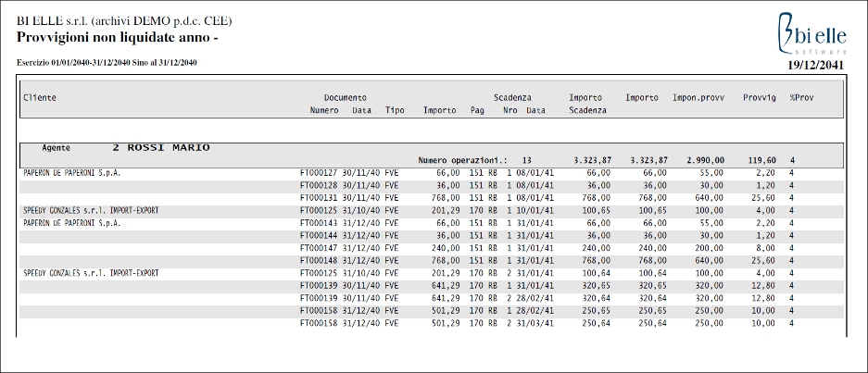Select the FT000131 document row
Screen dimensions: 868x373
(432, 197)
